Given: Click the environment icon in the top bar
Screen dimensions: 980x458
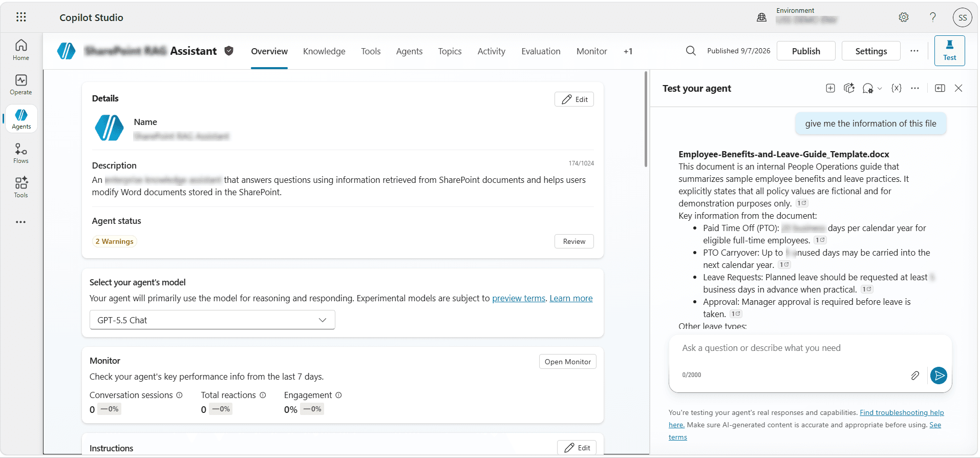Looking at the screenshot, I should pyautogui.click(x=762, y=17).
